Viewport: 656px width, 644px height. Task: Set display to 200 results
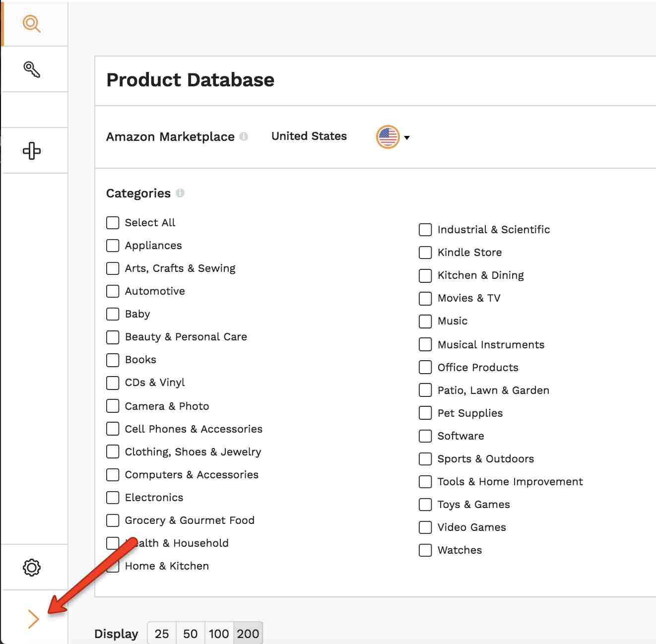click(x=248, y=634)
